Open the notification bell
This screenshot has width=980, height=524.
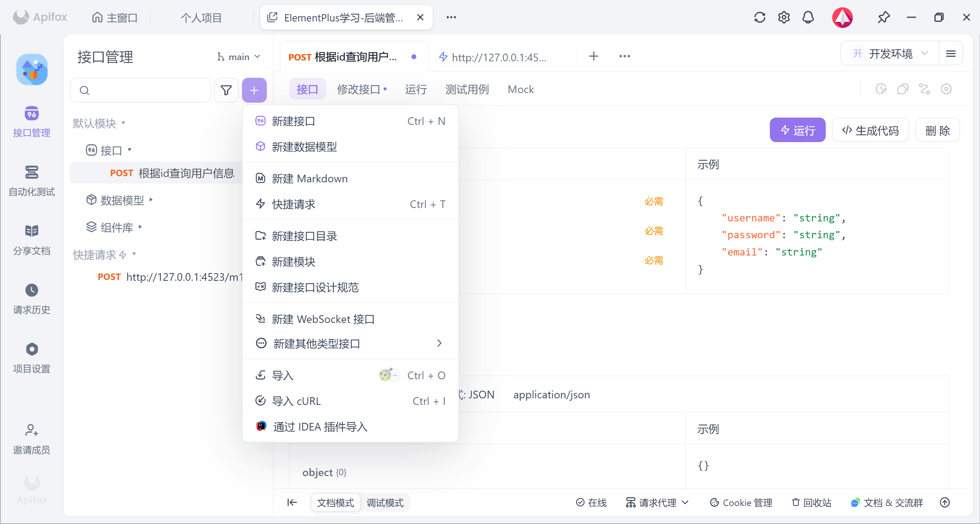click(808, 18)
